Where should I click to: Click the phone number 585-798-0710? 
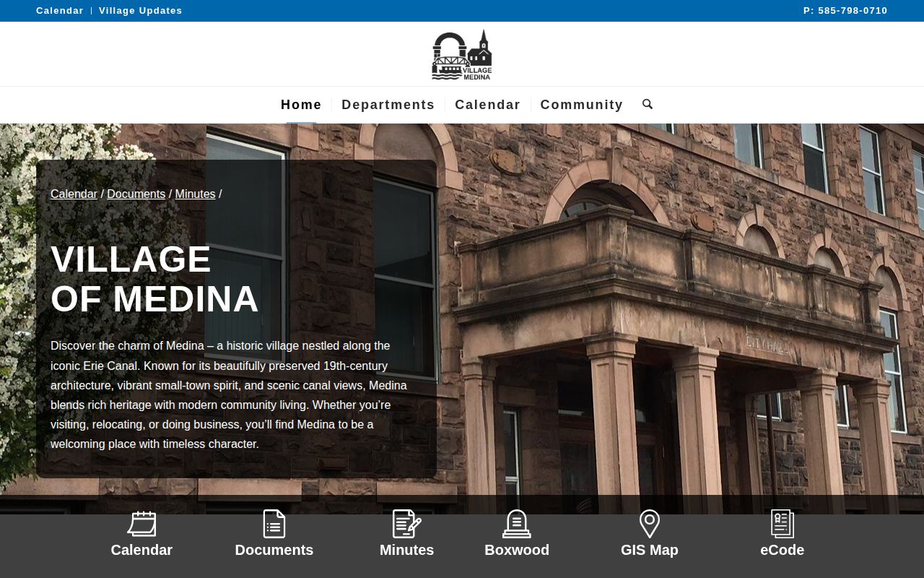coord(845,11)
